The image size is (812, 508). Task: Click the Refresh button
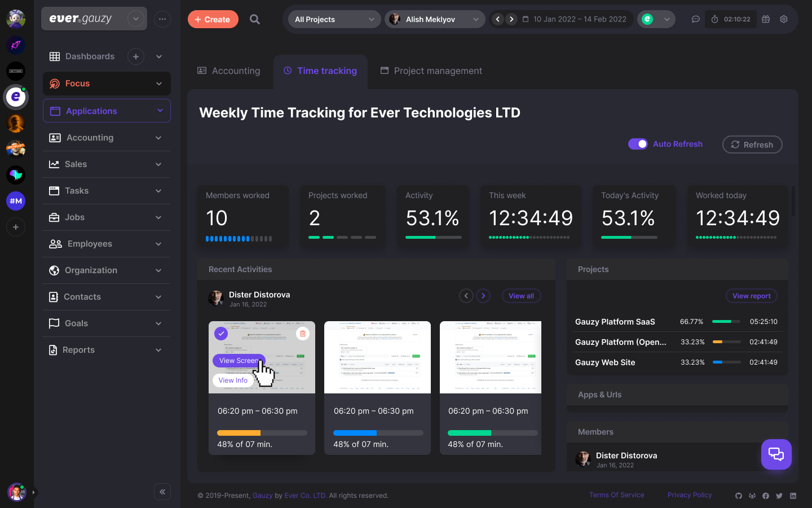pyautogui.click(x=752, y=144)
